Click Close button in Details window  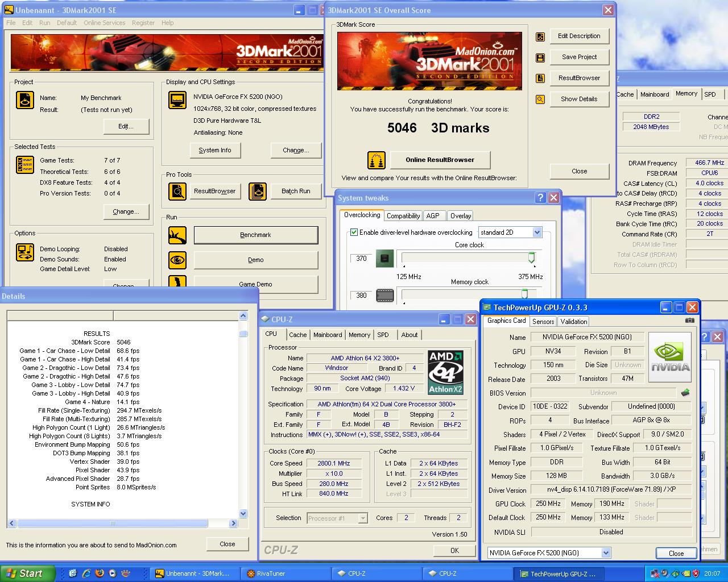point(227,544)
